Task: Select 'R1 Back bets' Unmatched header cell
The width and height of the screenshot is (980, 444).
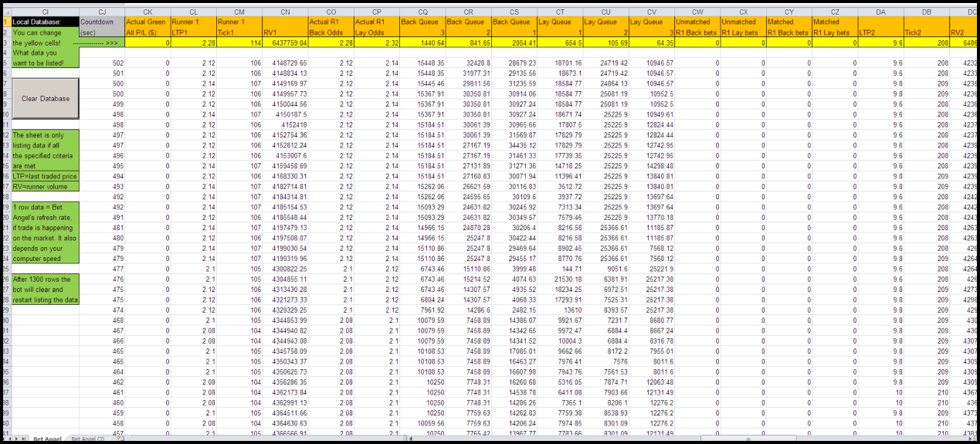Action: [x=697, y=33]
